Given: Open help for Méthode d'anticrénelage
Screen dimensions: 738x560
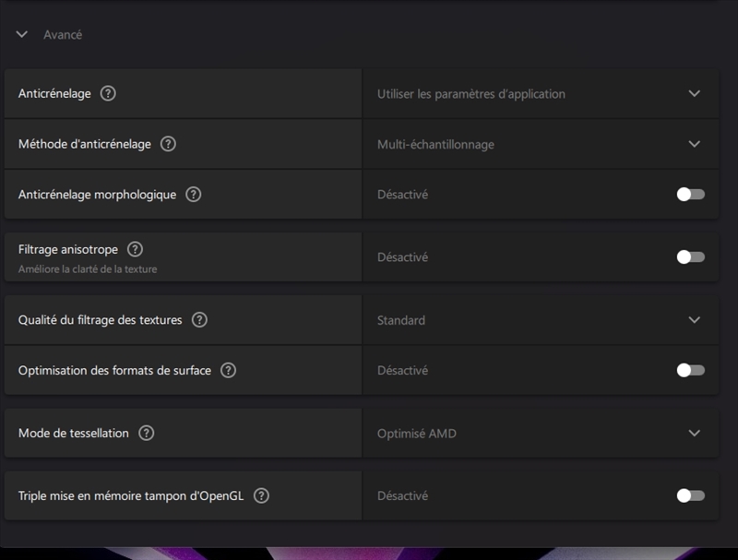Looking at the screenshot, I should point(168,144).
